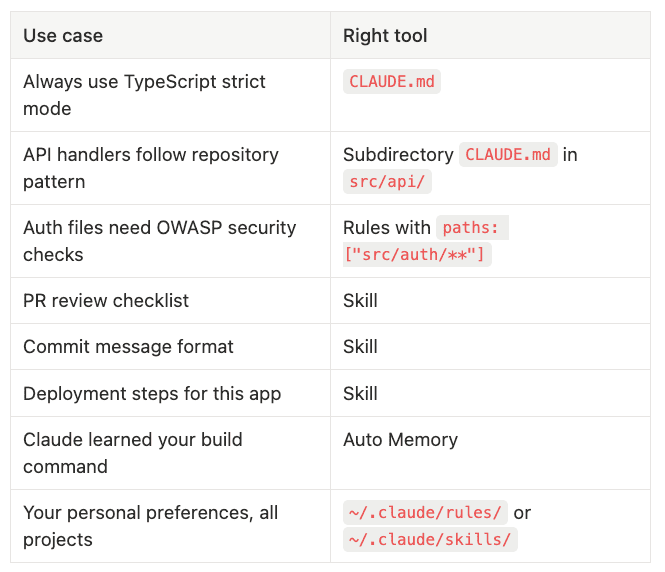Click the Subdirectory CLAUDE.md code tag

(x=508, y=154)
